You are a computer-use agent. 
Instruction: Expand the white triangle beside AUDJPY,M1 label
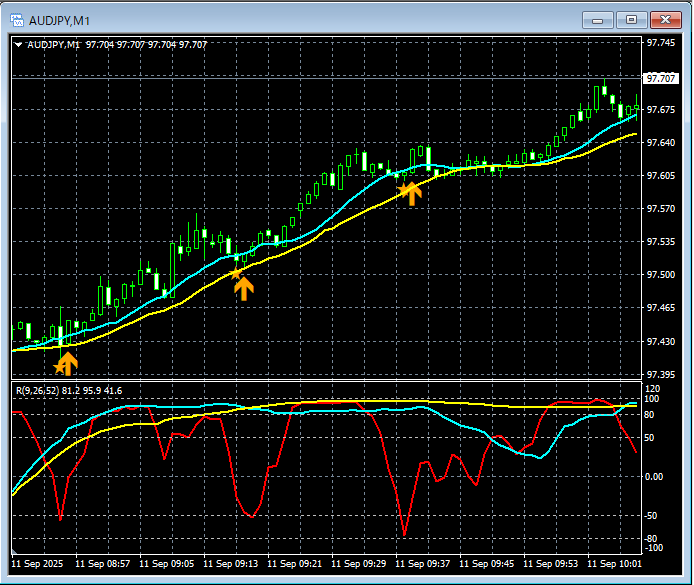coord(19,45)
